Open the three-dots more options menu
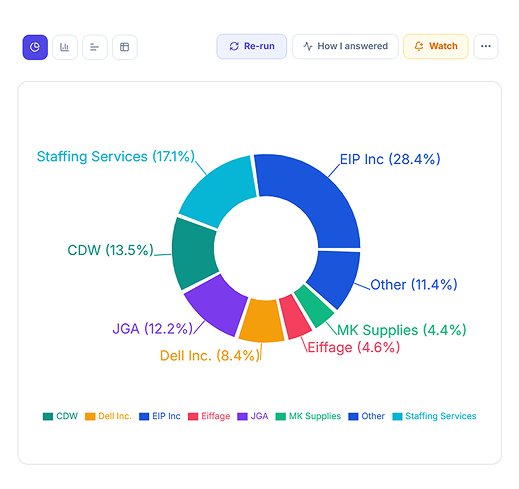 pos(486,46)
